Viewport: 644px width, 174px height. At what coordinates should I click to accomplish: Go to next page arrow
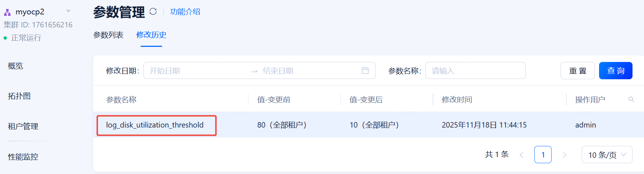565,155
